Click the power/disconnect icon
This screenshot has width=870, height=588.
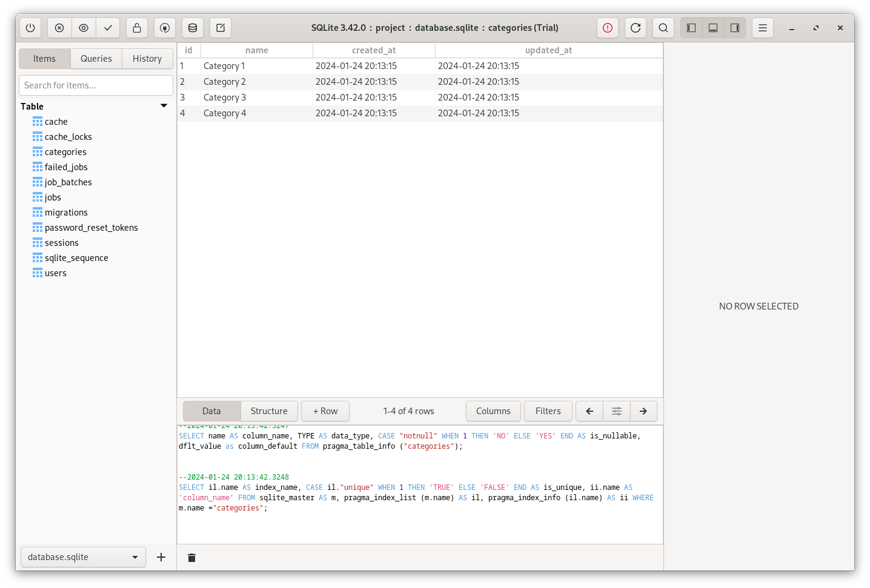pyautogui.click(x=30, y=28)
